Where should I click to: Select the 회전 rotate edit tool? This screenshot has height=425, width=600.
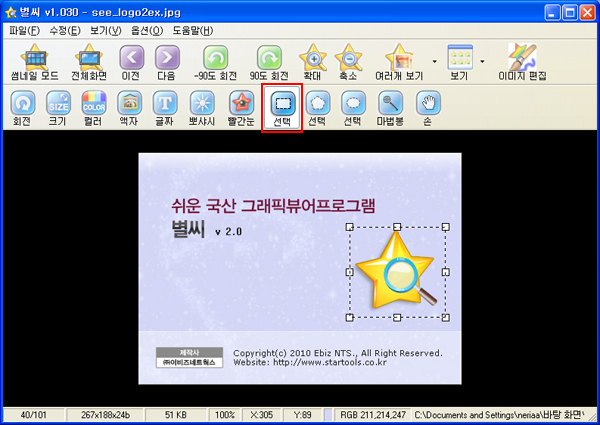click(23, 108)
